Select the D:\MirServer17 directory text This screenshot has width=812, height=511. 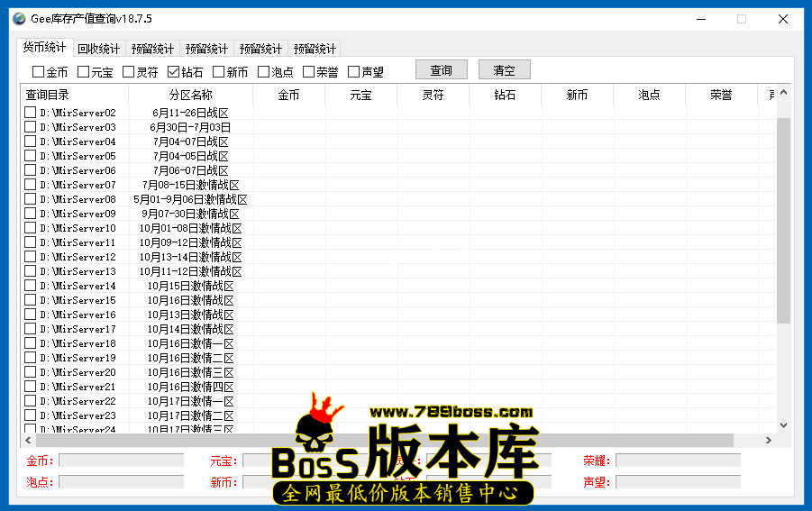coord(78,329)
